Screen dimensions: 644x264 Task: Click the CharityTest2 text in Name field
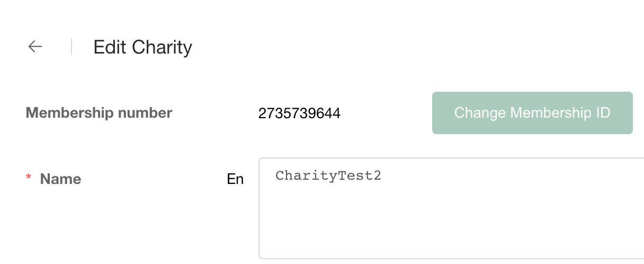click(328, 176)
